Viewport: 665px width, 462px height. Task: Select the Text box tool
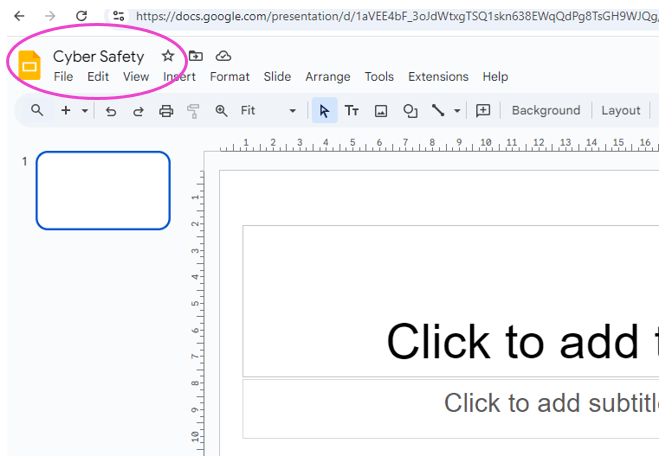click(x=352, y=111)
